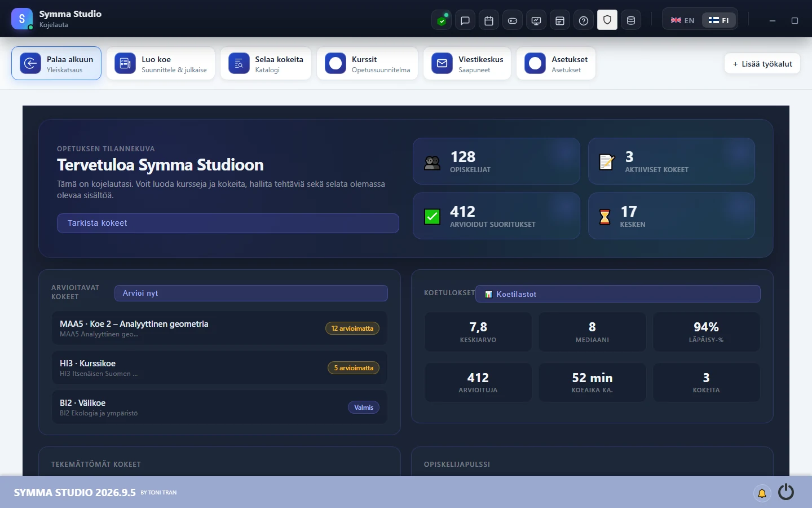Click Symma Studio 2026.9.5 version text
812x508 pixels.
(75, 493)
